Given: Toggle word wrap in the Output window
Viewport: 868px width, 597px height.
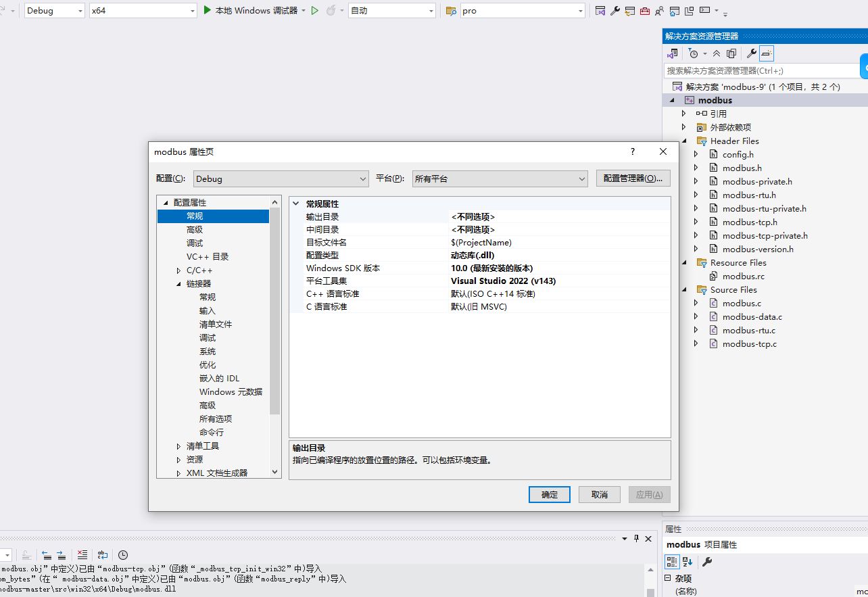Looking at the screenshot, I should coord(103,554).
